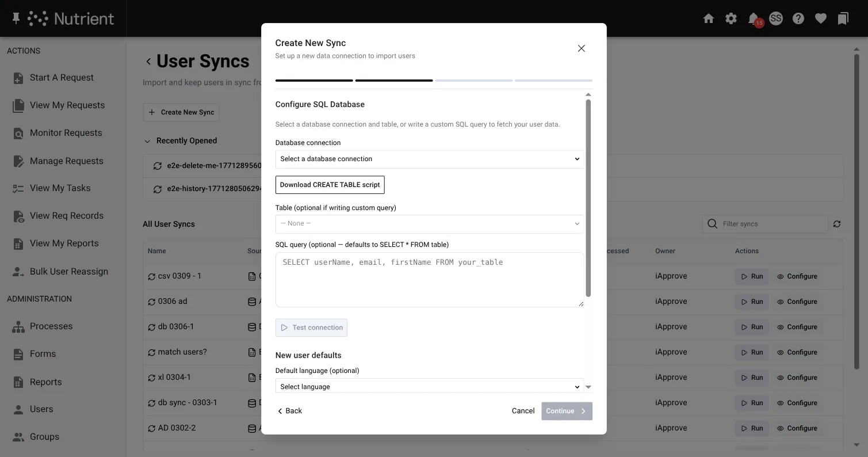Click the back chevron beside User Syncs heading
This screenshot has width=868, height=457.
148,62
